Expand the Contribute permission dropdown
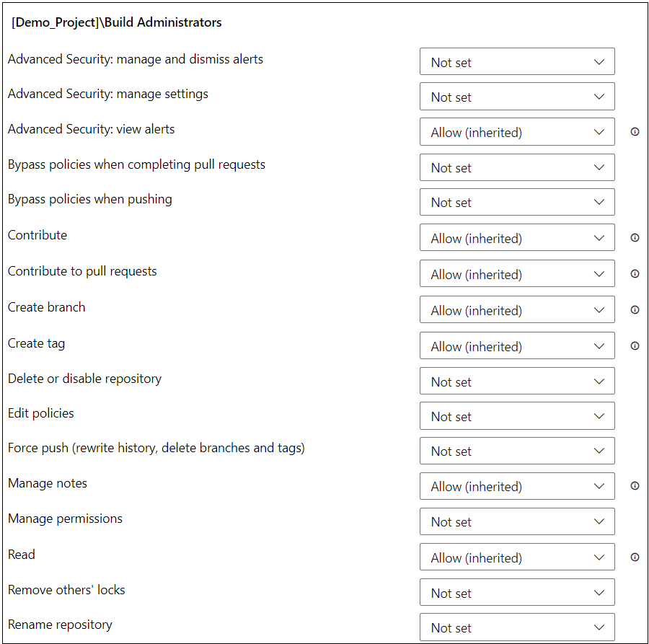The height and width of the screenshot is (644, 649). tap(517, 237)
